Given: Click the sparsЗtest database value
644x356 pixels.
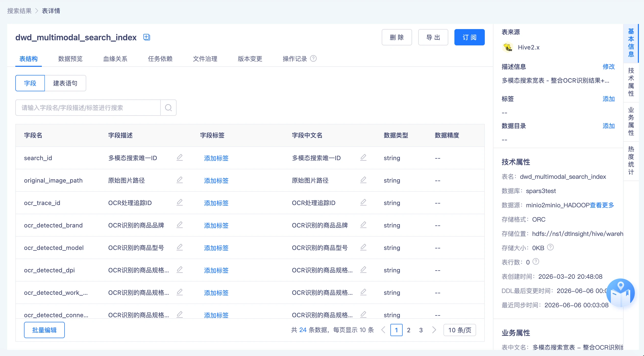Looking at the screenshot, I should click(x=541, y=191).
